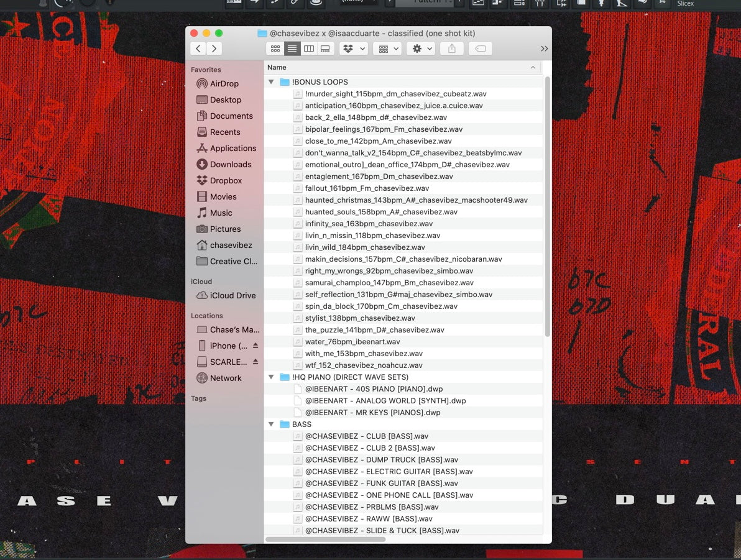Select samurai_champloo_147bpm_Bm_chasevibez.wav
741x560 pixels.
(403, 283)
